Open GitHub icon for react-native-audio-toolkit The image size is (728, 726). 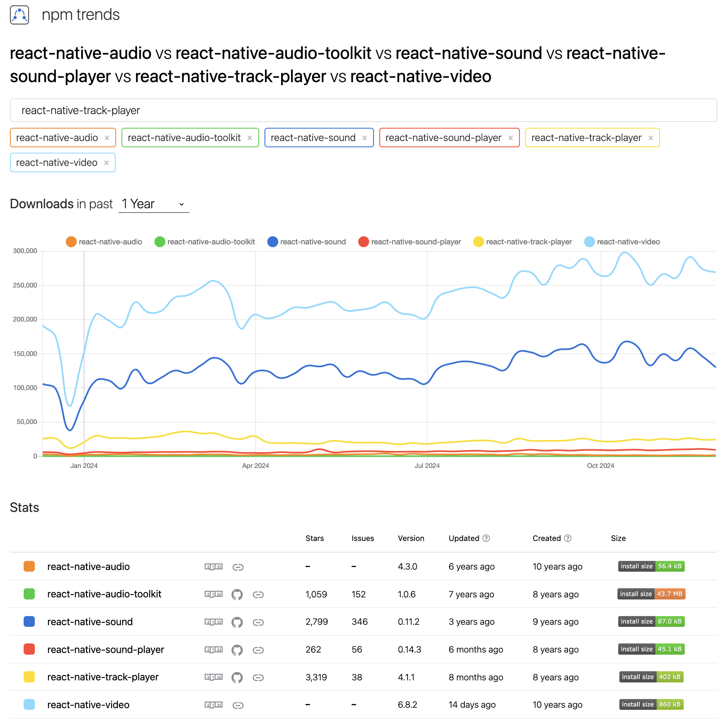[x=238, y=594]
